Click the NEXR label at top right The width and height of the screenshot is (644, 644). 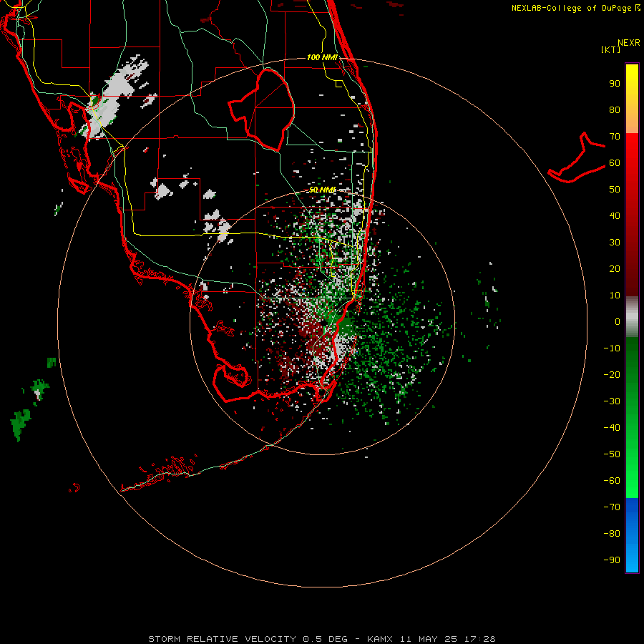(629, 43)
